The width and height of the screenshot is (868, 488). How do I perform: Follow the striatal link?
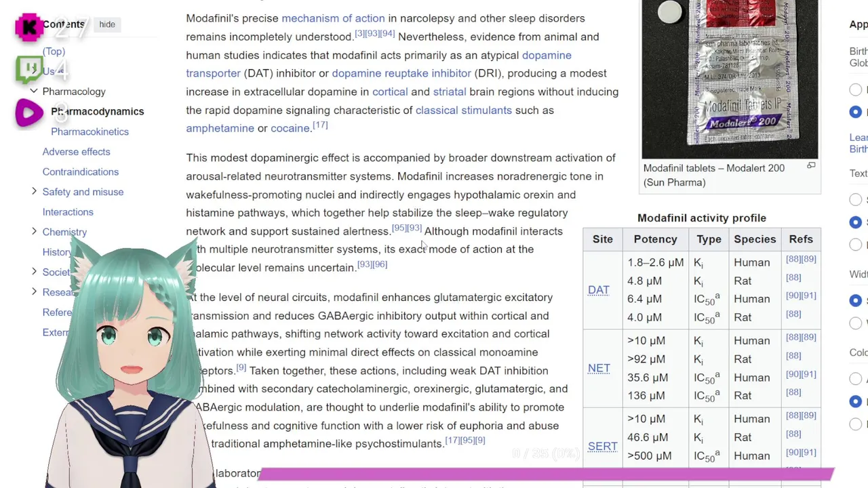pyautogui.click(x=450, y=91)
